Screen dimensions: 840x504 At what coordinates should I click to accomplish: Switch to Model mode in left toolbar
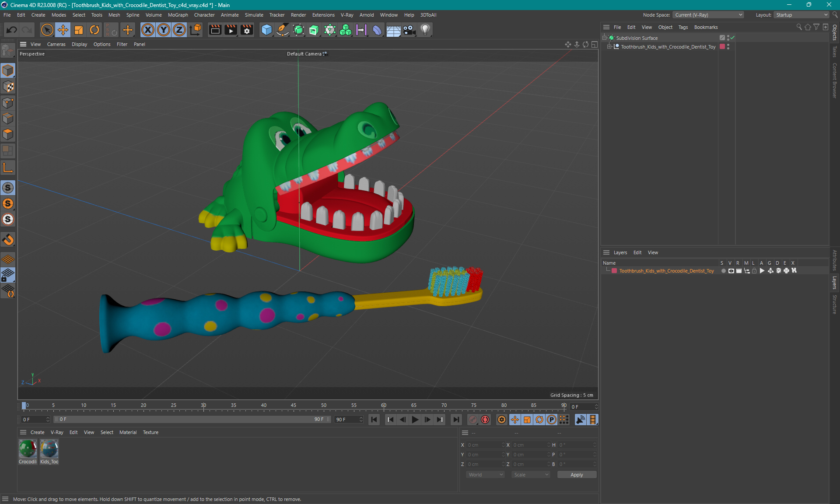click(8, 70)
